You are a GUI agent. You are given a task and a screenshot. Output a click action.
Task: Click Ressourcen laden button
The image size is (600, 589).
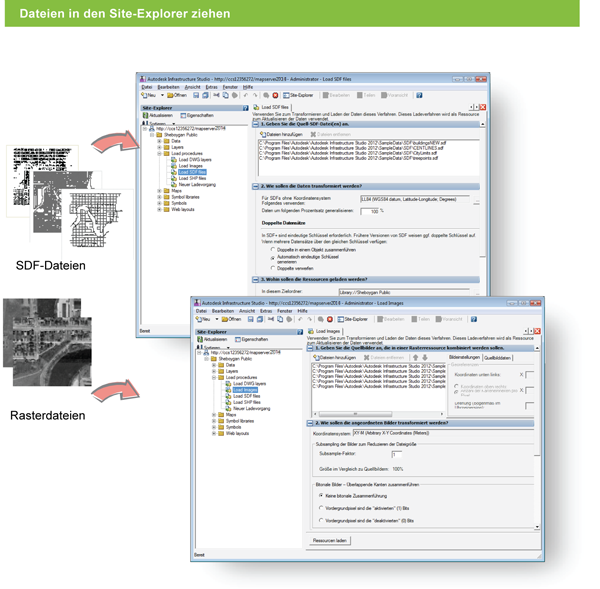click(x=330, y=541)
